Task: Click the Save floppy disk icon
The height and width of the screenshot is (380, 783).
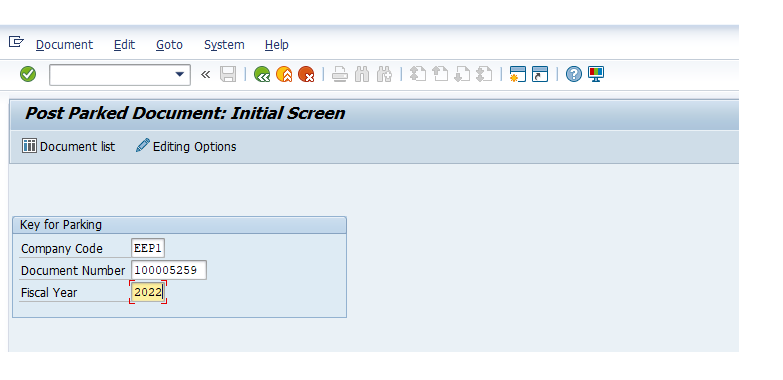Action: coord(228,74)
